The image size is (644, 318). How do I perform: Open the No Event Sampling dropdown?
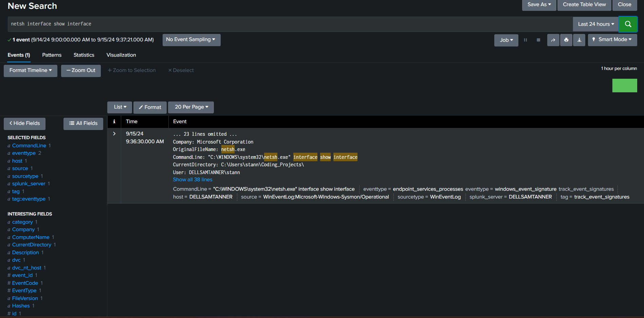(x=191, y=40)
